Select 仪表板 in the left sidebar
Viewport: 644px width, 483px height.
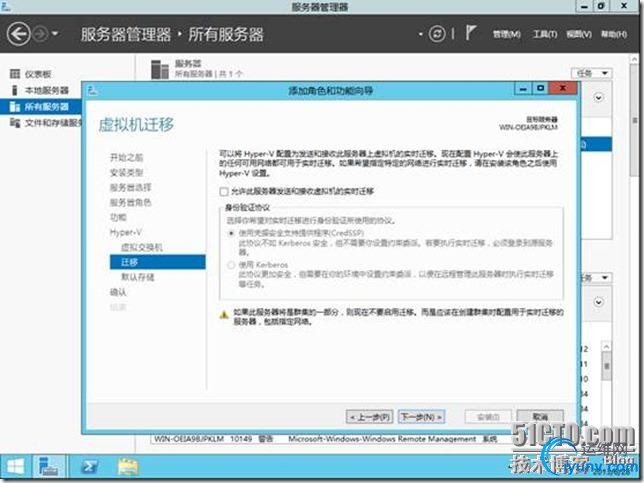(38, 74)
